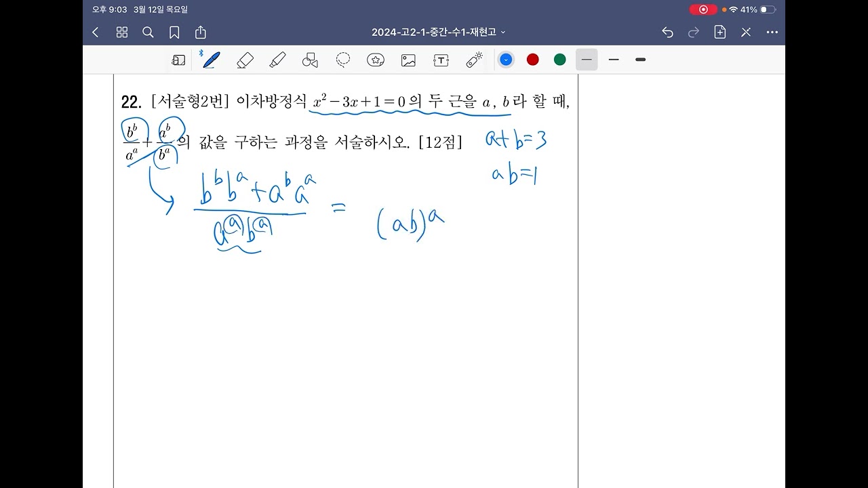Viewport: 868px width, 488px height.
Task: Choose the thinnest stroke width
Action: point(587,60)
